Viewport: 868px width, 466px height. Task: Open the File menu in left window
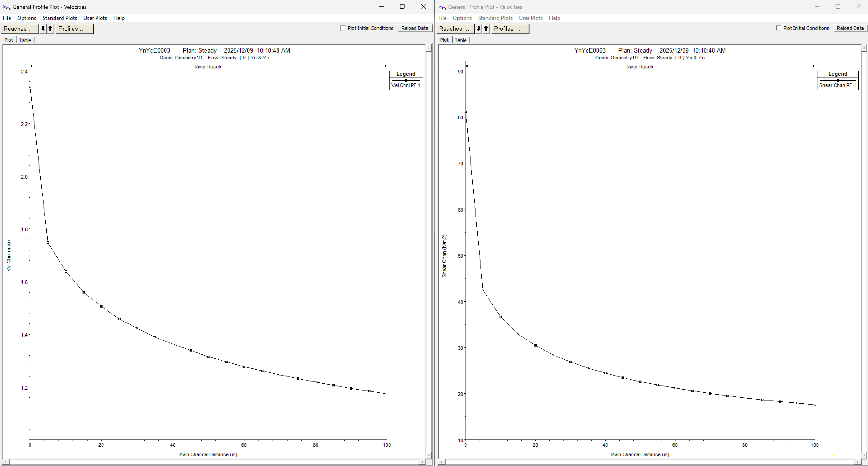click(7, 18)
